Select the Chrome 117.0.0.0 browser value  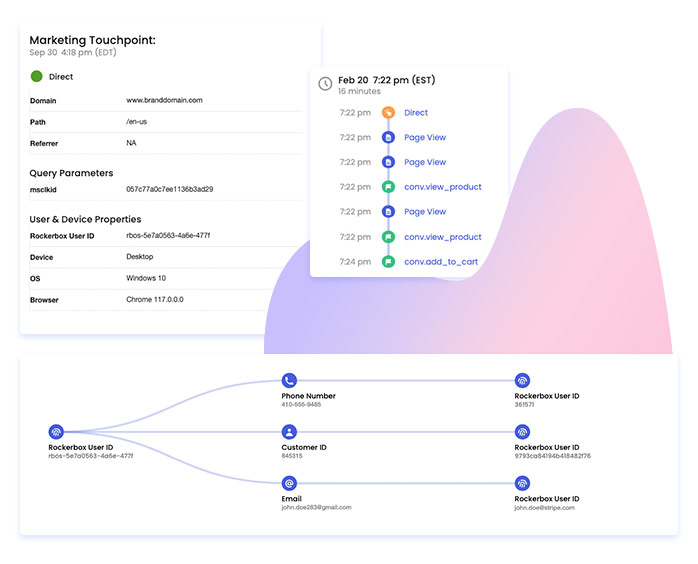155,299
